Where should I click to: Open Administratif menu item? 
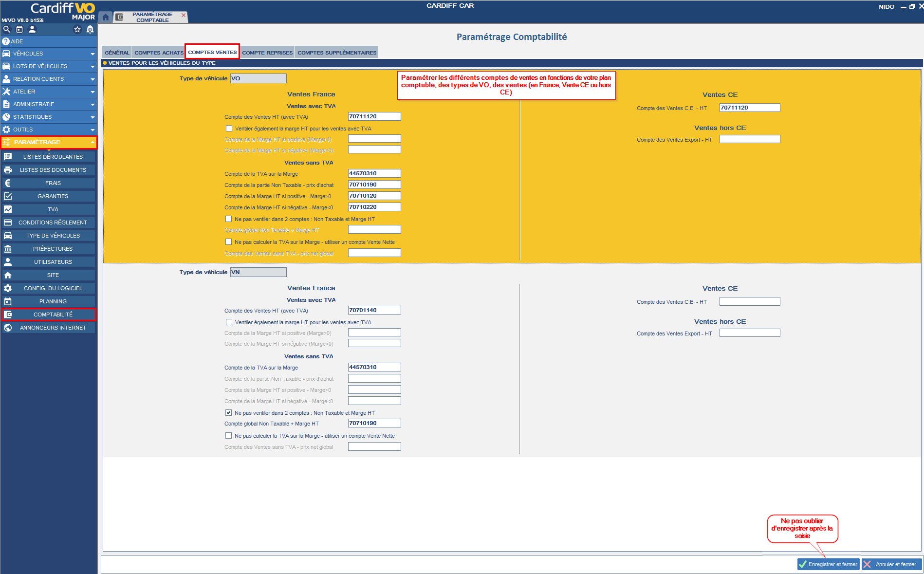(x=49, y=104)
